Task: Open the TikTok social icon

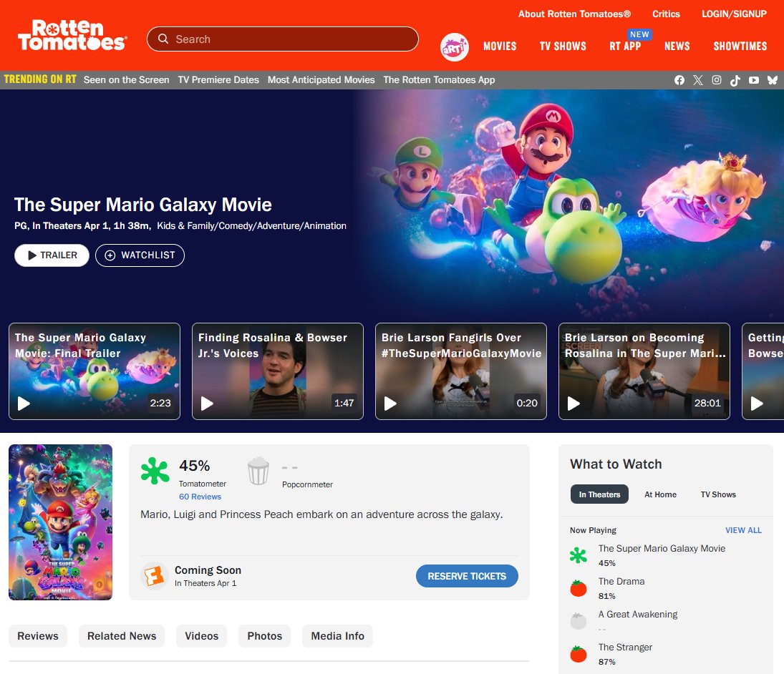Action: pyautogui.click(x=735, y=80)
